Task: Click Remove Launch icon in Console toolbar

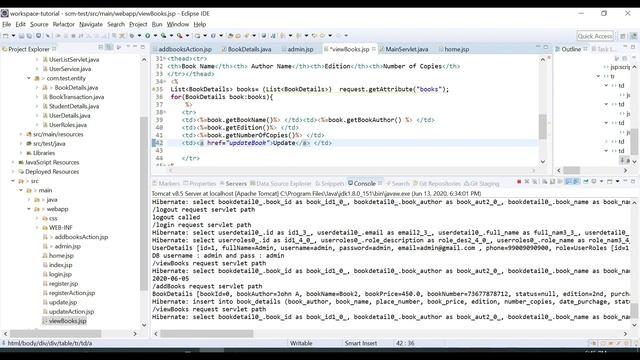Action: (527, 182)
